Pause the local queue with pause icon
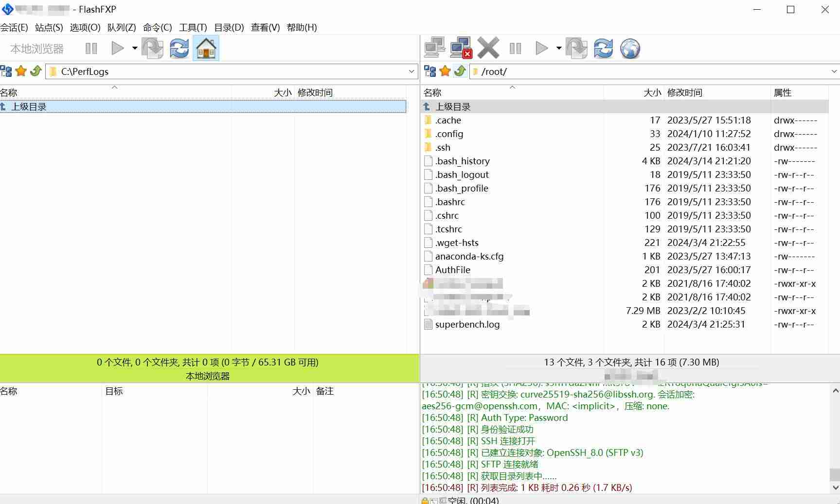Image resolution: width=840 pixels, height=504 pixels. click(x=91, y=48)
